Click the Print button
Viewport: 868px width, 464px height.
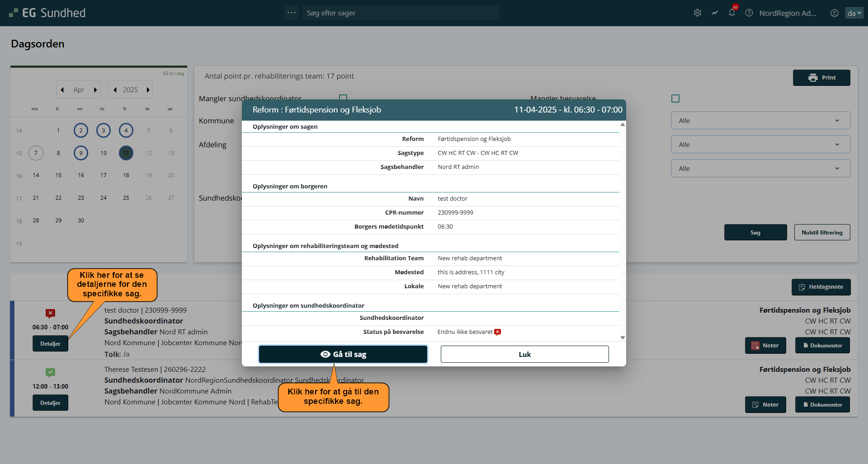tap(821, 78)
